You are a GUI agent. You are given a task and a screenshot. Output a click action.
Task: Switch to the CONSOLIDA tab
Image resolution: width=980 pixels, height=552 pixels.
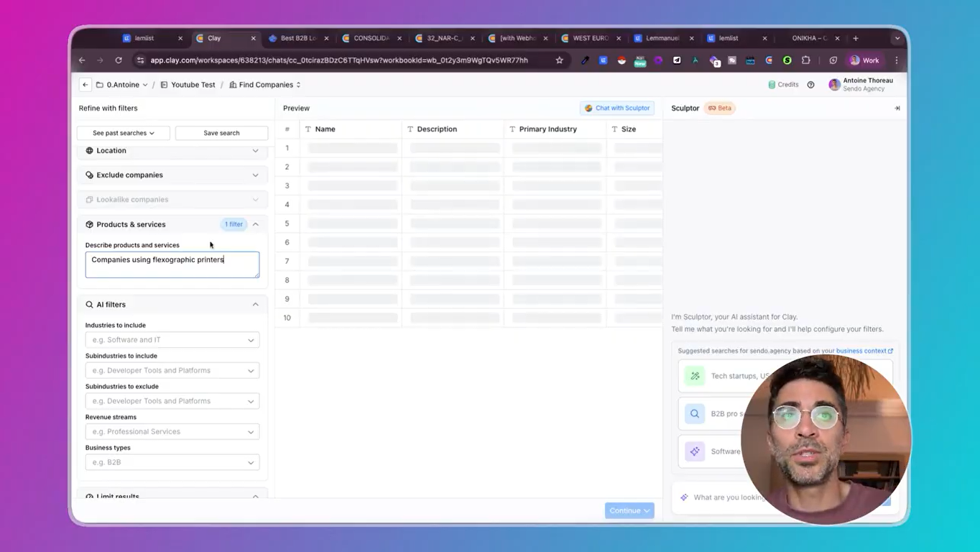371,38
